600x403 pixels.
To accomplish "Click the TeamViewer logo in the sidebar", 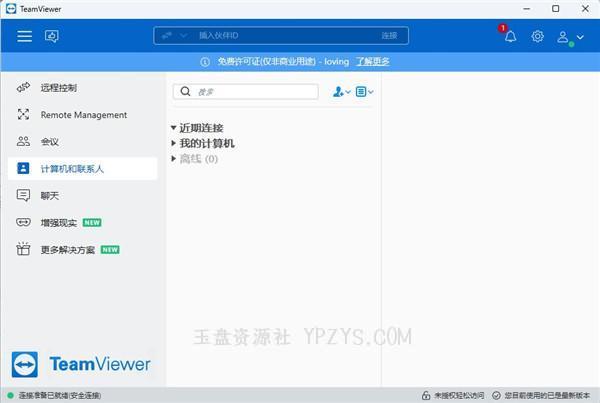I will 81,364.
